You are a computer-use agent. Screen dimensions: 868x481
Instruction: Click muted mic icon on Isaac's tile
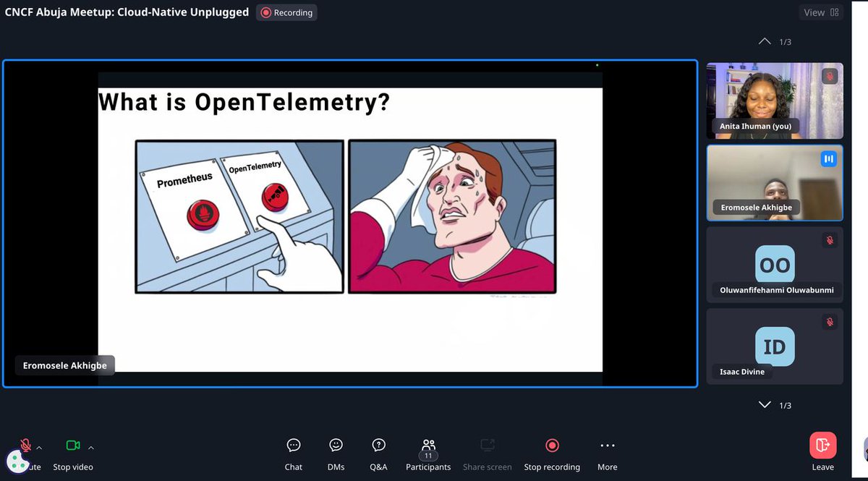830,322
